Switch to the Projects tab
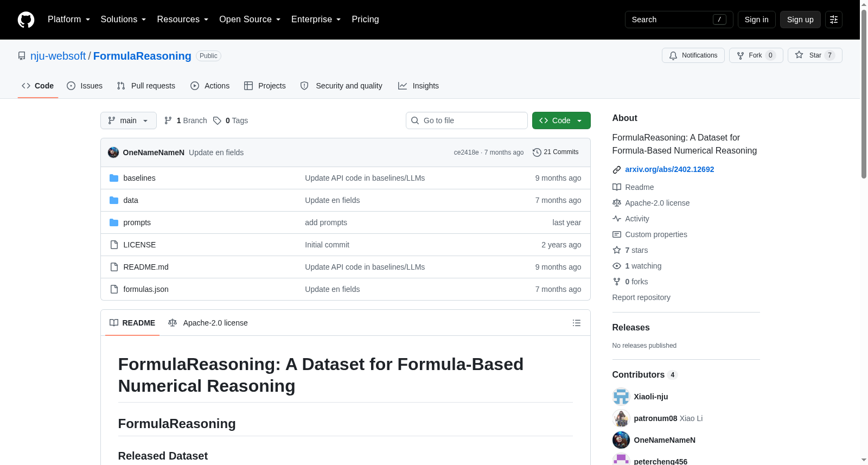The height and width of the screenshot is (465, 868). [x=265, y=86]
